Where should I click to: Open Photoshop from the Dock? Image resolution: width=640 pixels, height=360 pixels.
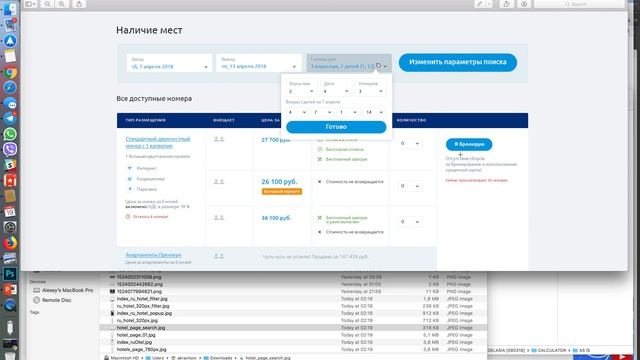(x=10, y=273)
